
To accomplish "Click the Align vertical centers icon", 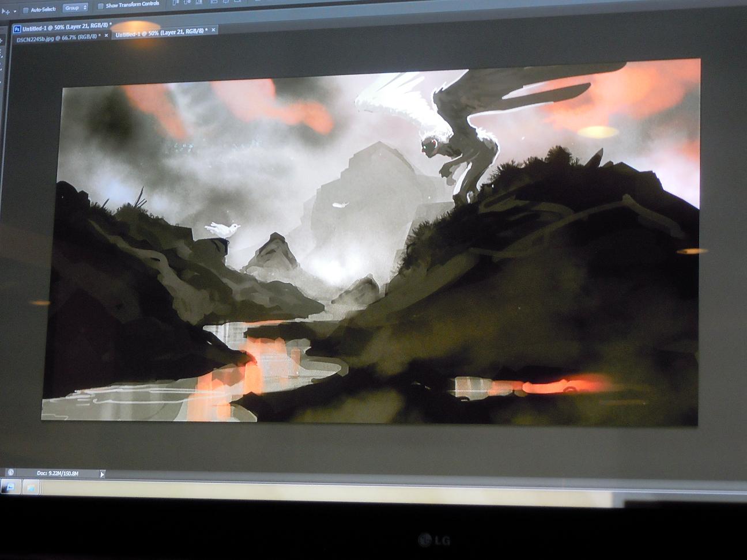I will [x=187, y=3].
